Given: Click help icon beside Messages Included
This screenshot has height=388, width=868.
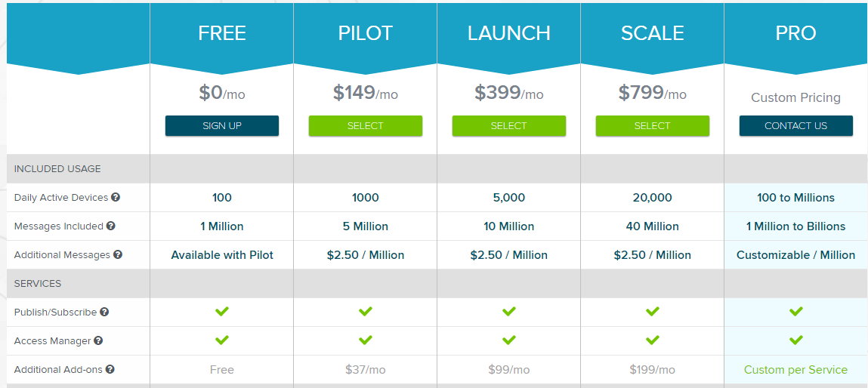Looking at the screenshot, I should tap(111, 226).
